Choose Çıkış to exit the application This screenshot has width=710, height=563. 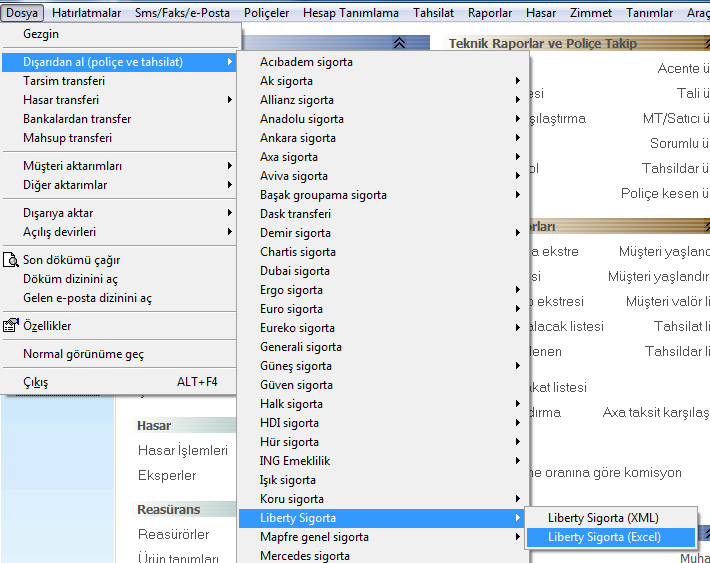(x=36, y=382)
